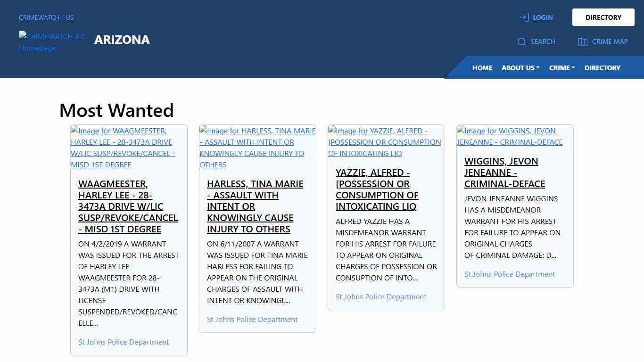The height and width of the screenshot is (362, 644).
Task: Click the image for Waagmeester, Harley Lee
Action: click(x=123, y=148)
